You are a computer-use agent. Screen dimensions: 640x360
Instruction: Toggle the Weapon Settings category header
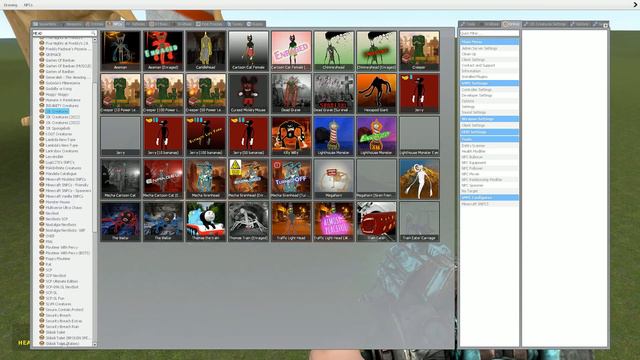pyautogui.click(x=489, y=119)
